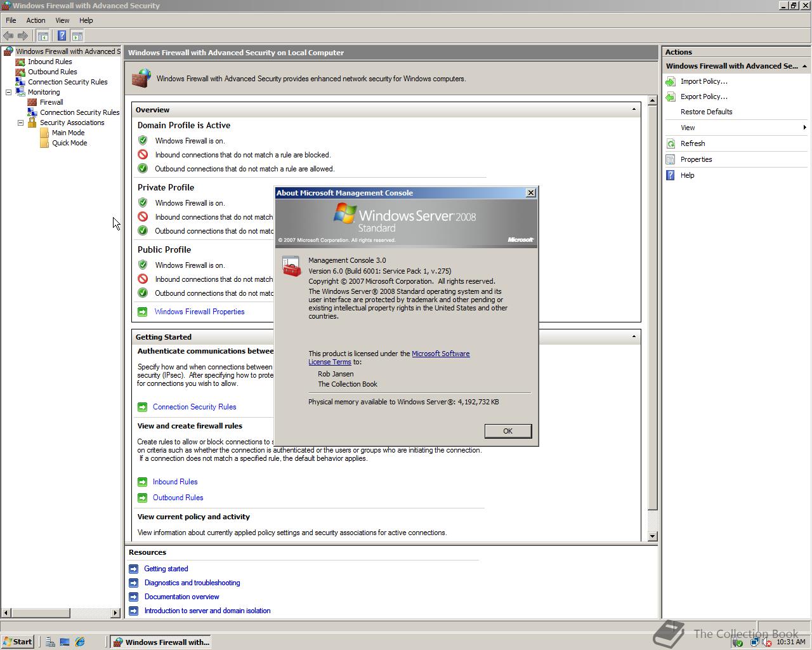Click Refresh in the Actions pane

click(x=692, y=143)
